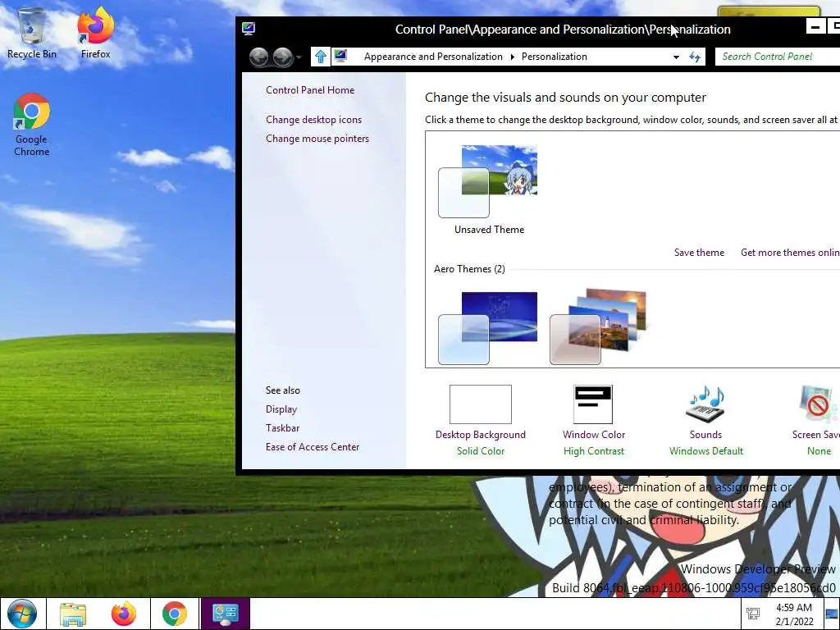
Task: Expand the breadcrumb arrow before Personalization
Action: pos(512,57)
